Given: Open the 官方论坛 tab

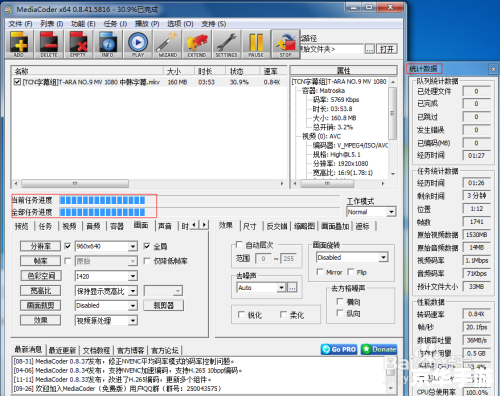Looking at the screenshot, I should (164, 350).
